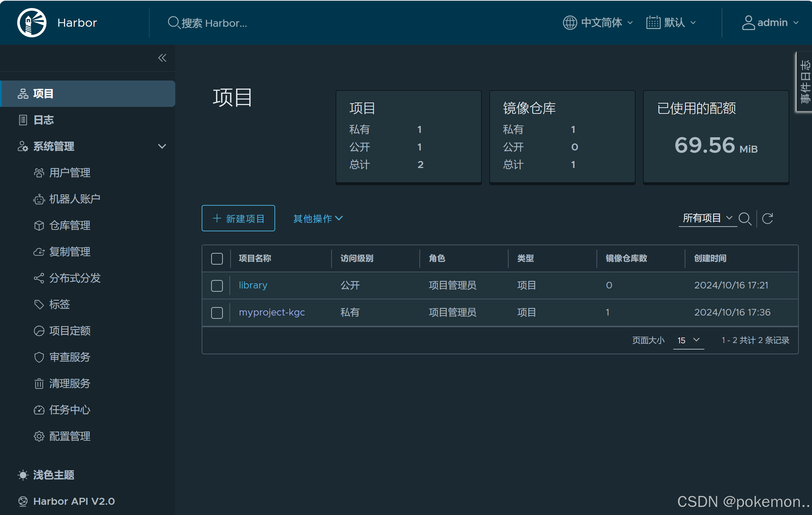Click the 机器人账户 robot icon
The height and width of the screenshot is (515, 812).
(39, 199)
